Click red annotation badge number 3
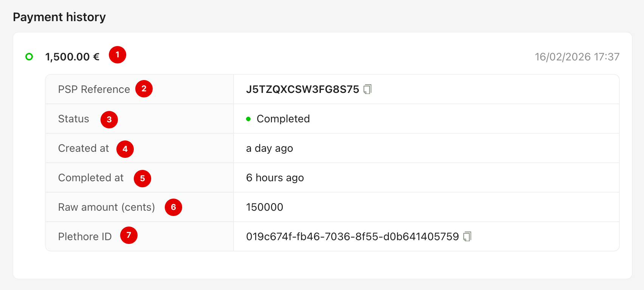 (x=109, y=119)
